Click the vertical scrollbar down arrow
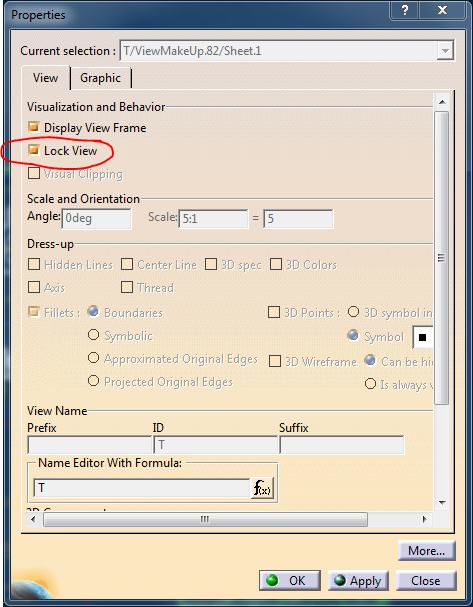The image size is (473, 607). tap(442, 503)
